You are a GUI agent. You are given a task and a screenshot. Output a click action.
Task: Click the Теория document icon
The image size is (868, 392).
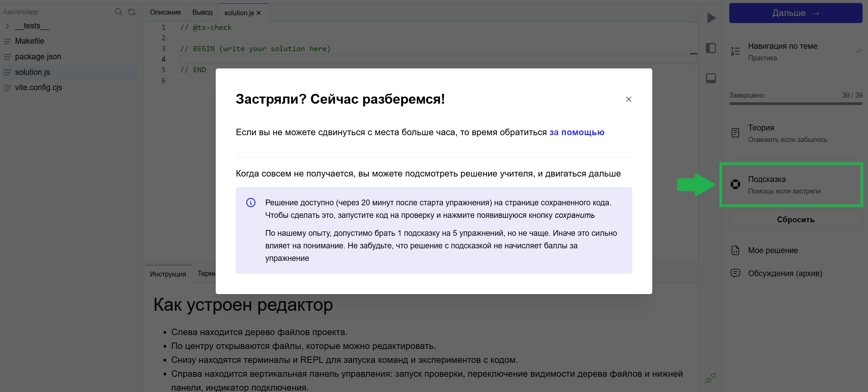(x=735, y=133)
